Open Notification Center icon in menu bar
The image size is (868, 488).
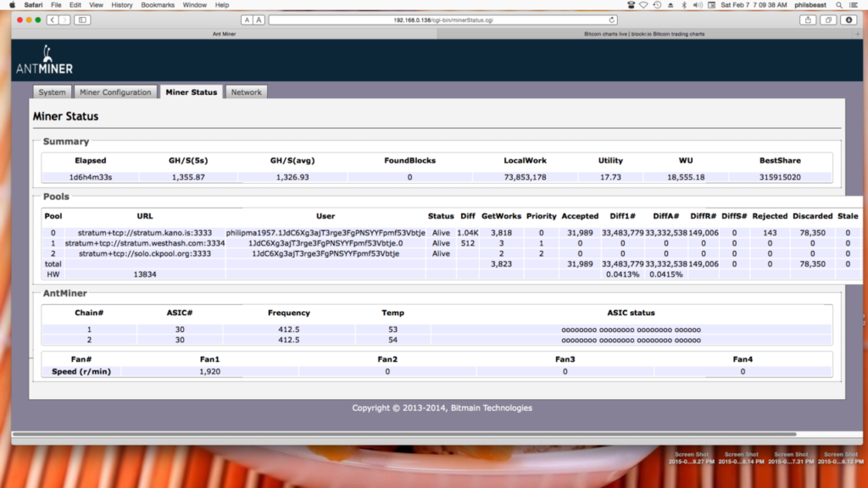[x=854, y=5]
